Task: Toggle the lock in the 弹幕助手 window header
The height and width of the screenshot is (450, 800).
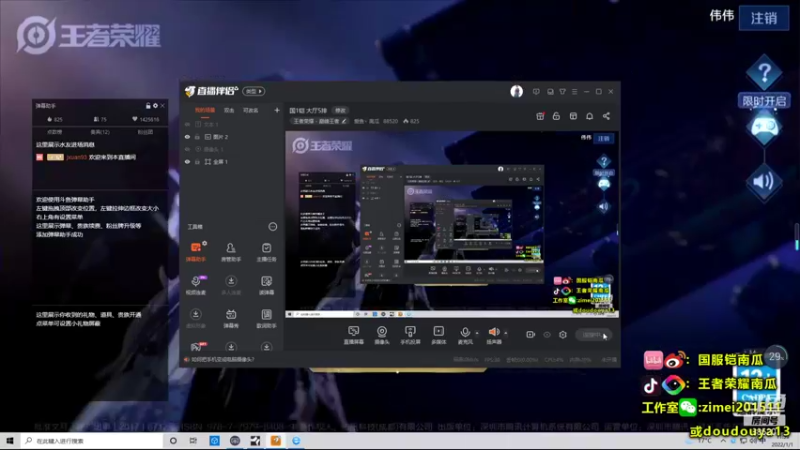Action: point(148,106)
